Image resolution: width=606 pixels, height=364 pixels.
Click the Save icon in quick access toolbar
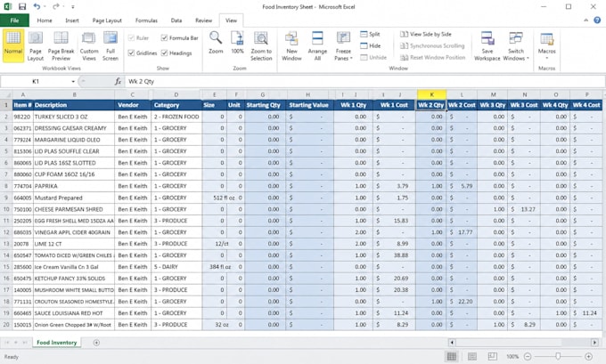click(22, 6)
